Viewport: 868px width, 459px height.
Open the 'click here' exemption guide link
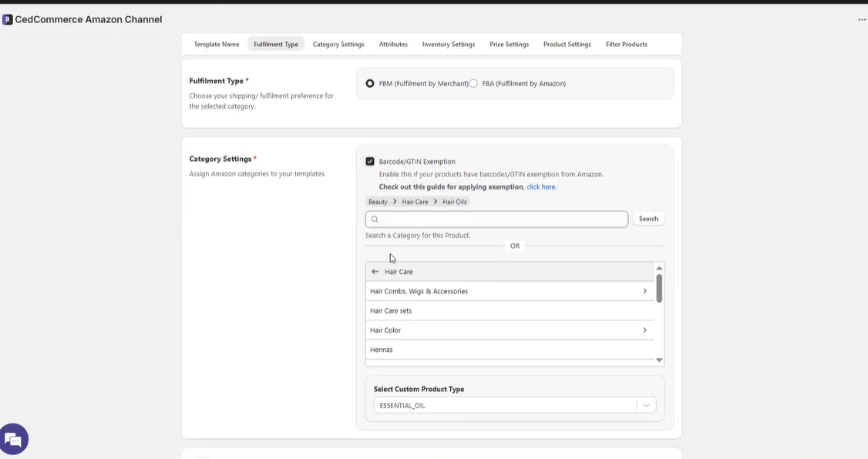pyautogui.click(x=541, y=187)
